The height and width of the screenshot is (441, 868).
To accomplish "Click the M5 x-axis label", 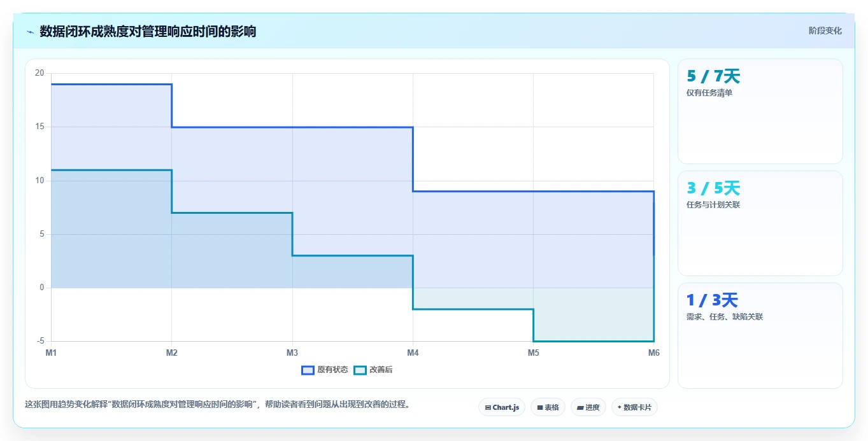I will click(533, 353).
